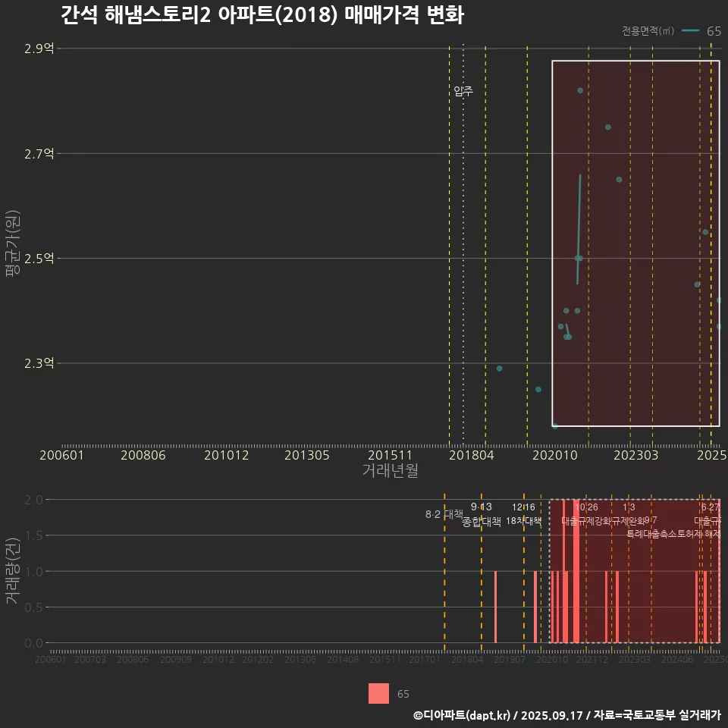The width and height of the screenshot is (728, 728).
Task: Click the salmon 65 legend swatch at bottom
Action: coord(378,693)
